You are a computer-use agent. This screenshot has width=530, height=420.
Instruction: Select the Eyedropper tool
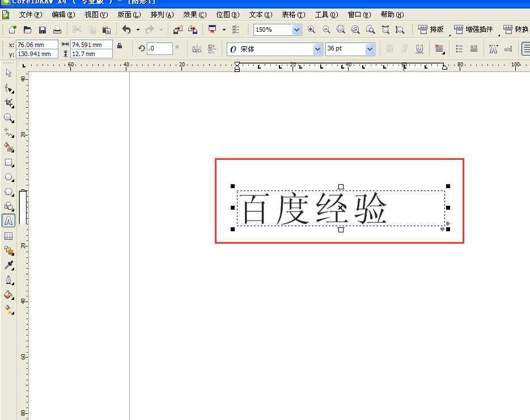[x=8, y=265]
